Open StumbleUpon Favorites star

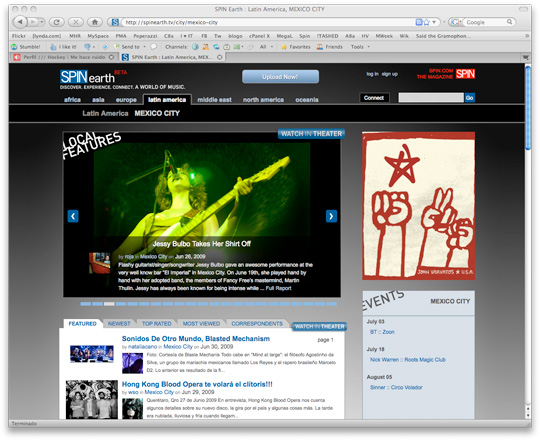[x=295, y=47]
